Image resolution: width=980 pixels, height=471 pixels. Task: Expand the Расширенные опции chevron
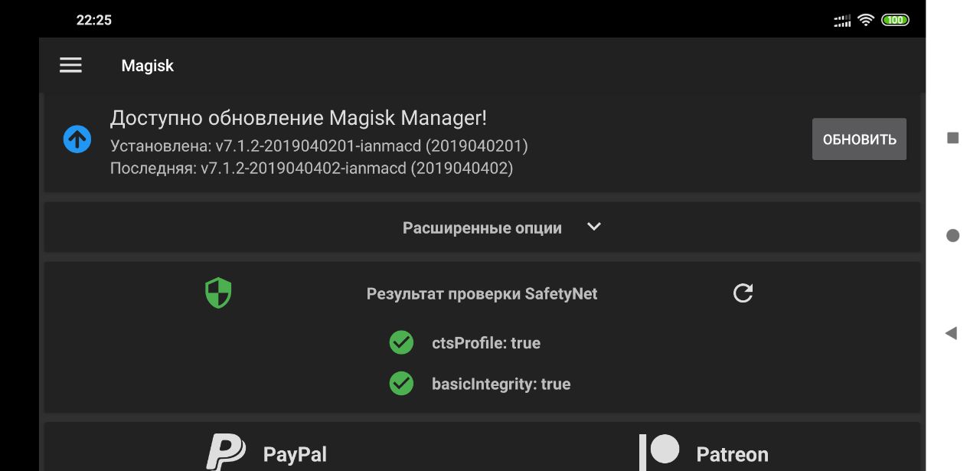[593, 227]
